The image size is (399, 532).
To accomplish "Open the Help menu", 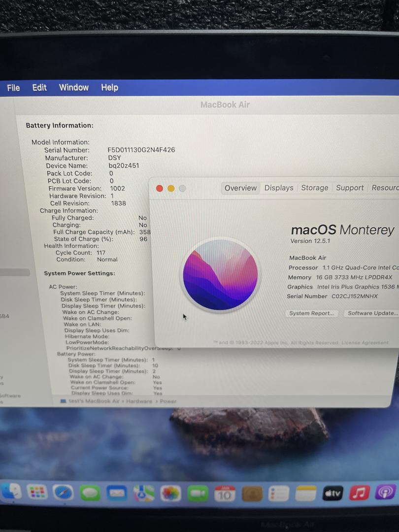I will (x=109, y=88).
